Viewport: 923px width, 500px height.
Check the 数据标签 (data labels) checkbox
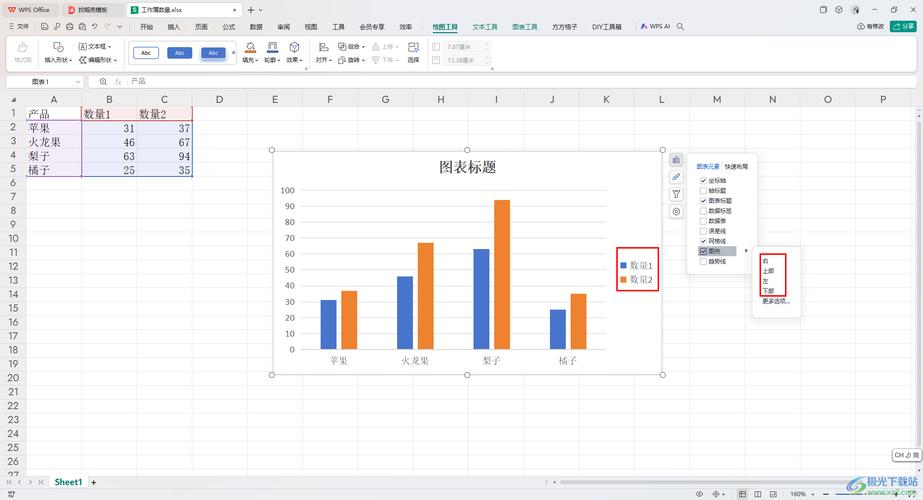click(703, 211)
